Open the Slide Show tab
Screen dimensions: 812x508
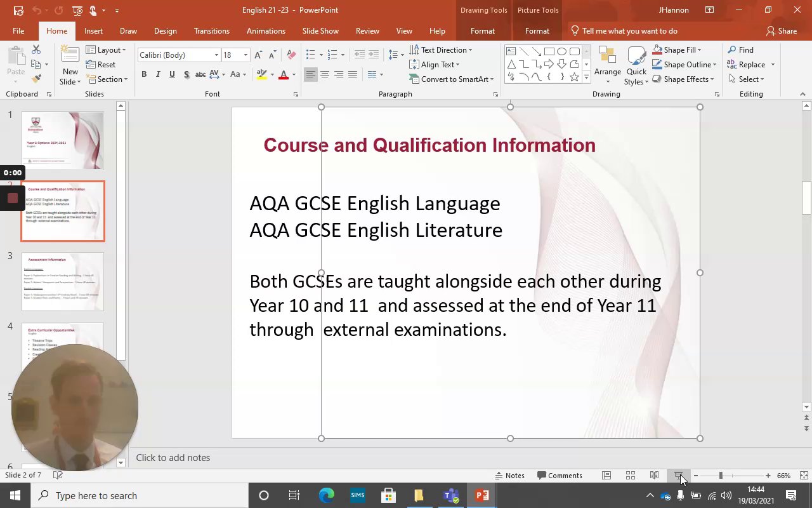320,30
